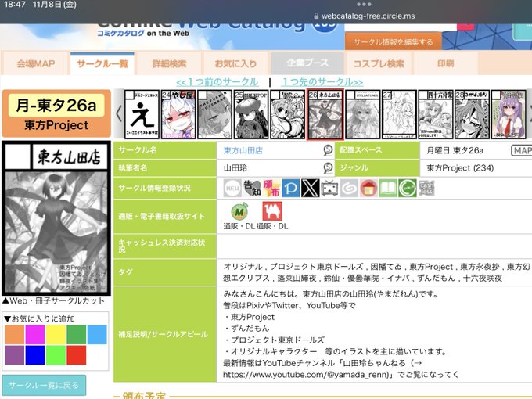
Task: Search by author name magnifier icon
Action: [328, 167]
